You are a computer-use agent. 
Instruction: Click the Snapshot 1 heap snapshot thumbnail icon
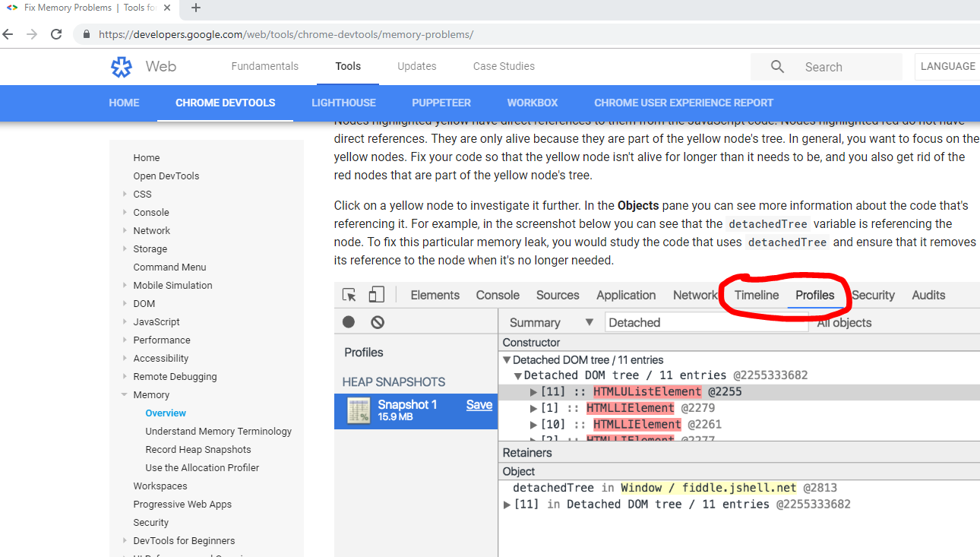358,410
